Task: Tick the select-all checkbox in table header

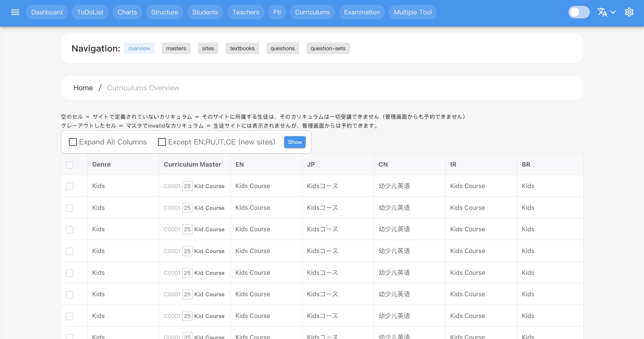Action: (x=70, y=165)
